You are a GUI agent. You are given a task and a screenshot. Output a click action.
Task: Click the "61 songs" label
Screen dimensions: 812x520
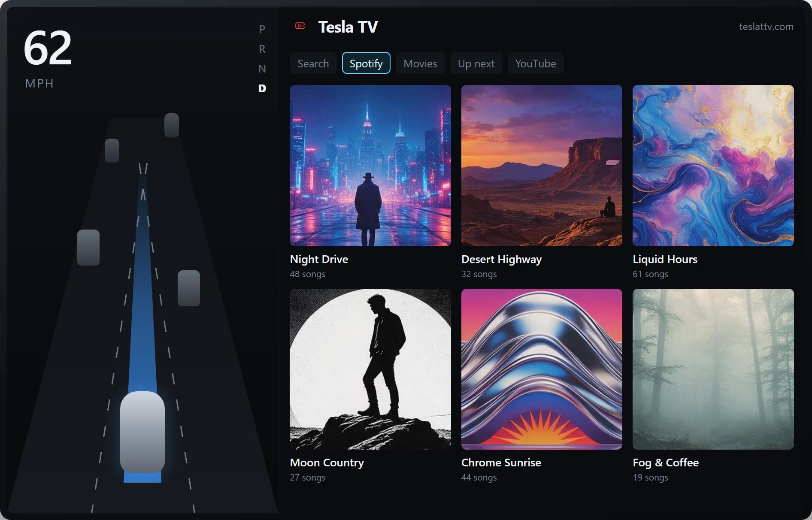coord(650,274)
